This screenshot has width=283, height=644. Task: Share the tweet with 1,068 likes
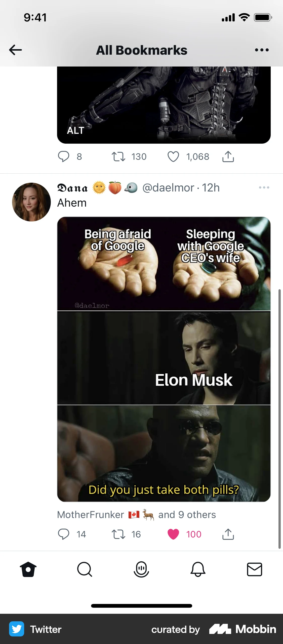(x=228, y=156)
